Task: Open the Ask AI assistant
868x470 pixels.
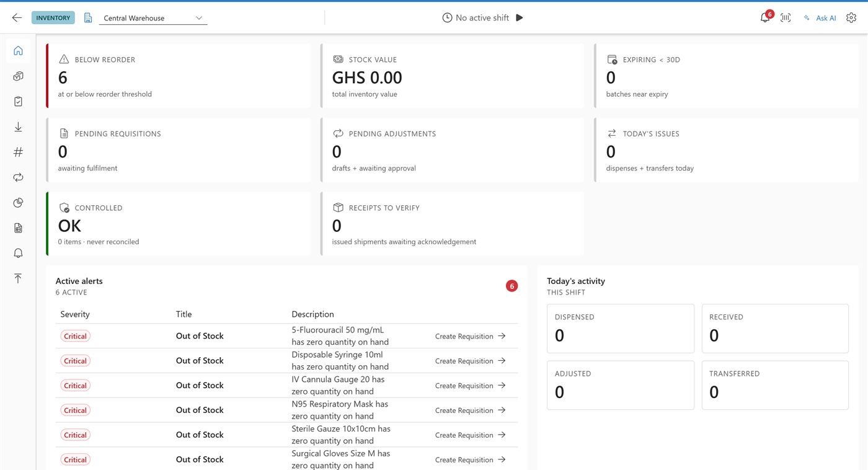Action: [820, 18]
